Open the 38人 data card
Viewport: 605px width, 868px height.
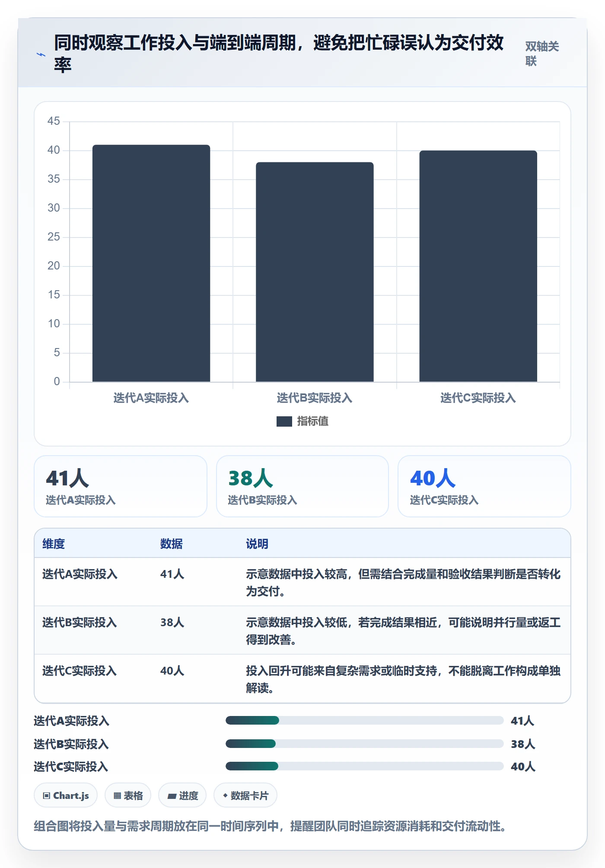[x=302, y=486]
